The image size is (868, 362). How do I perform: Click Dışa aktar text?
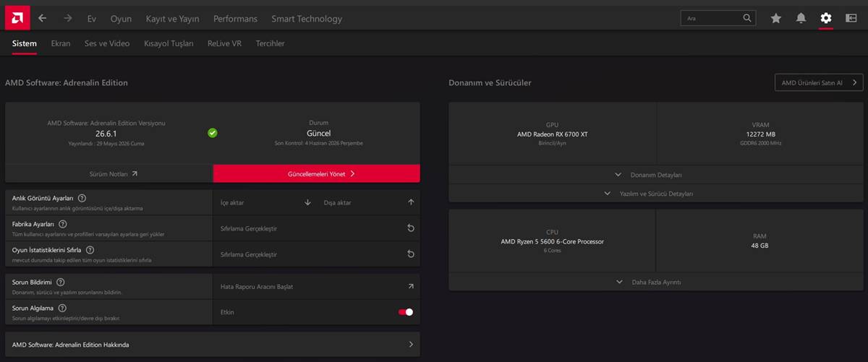tap(337, 203)
